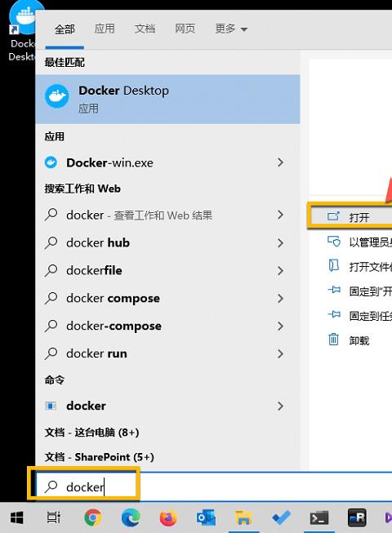Expand the Docker-win.exe result chevron
The width and height of the screenshot is (392, 533).
coord(280,162)
